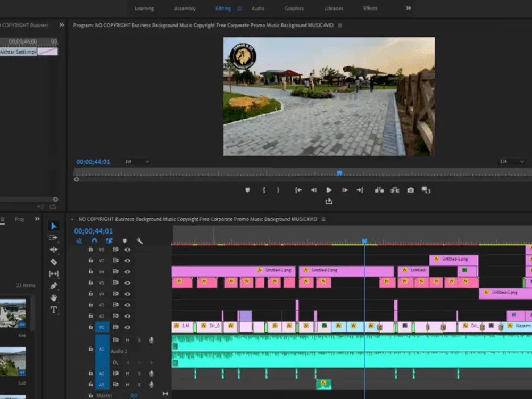This screenshot has height=399, width=532.
Task: Select first project bin thumbnail
Action: pyautogui.click(x=13, y=313)
